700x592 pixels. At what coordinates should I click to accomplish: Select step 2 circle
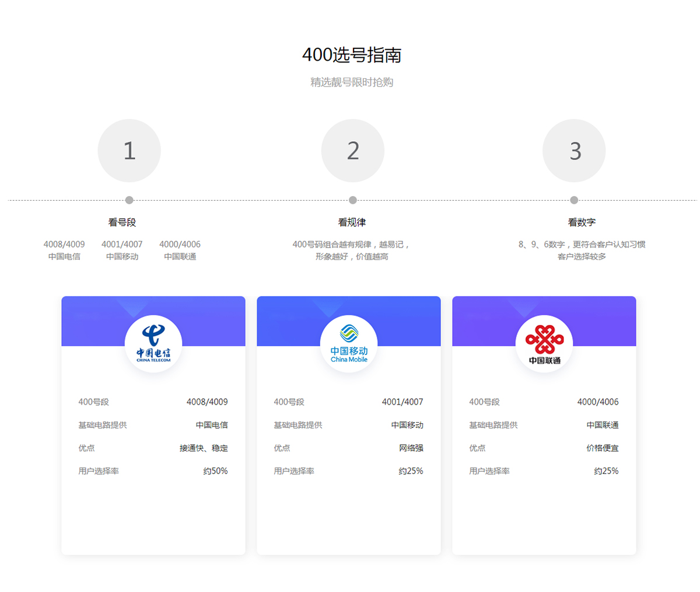tap(352, 151)
